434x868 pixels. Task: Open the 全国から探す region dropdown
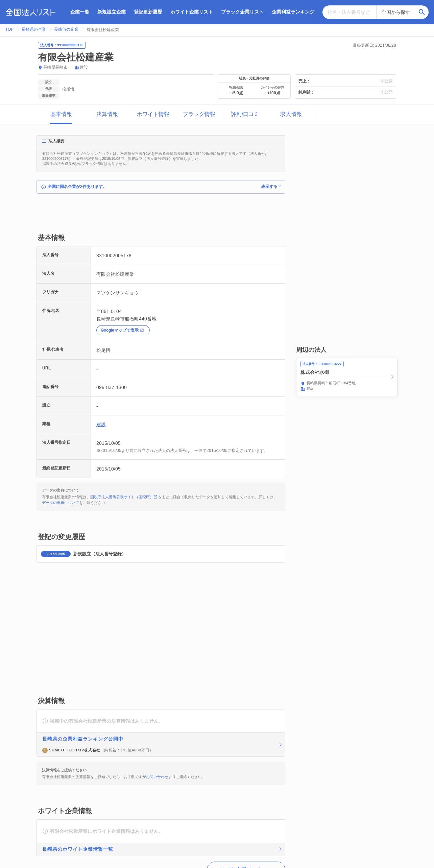click(x=396, y=12)
